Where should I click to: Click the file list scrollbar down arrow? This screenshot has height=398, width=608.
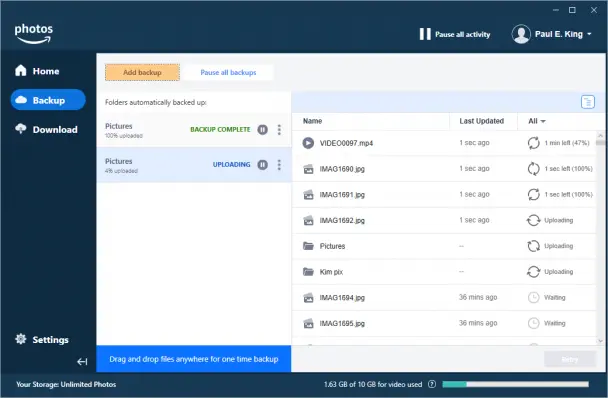click(x=600, y=341)
